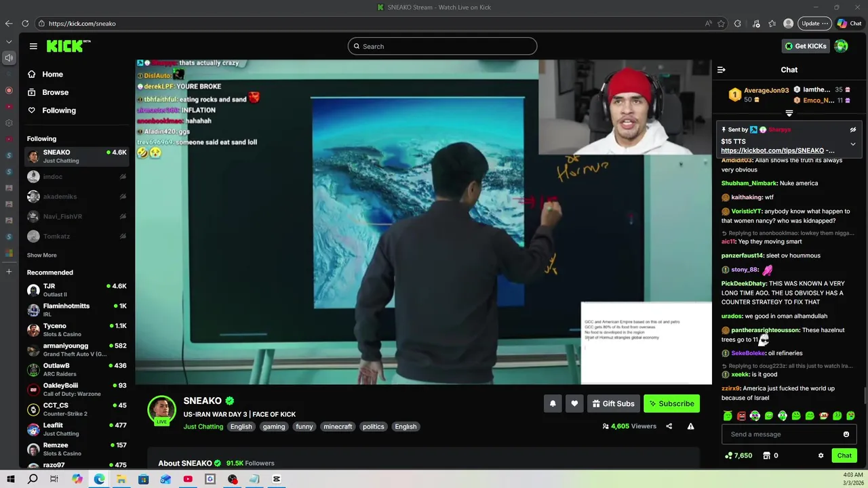Open the Kick hamburger menu

(x=33, y=46)
